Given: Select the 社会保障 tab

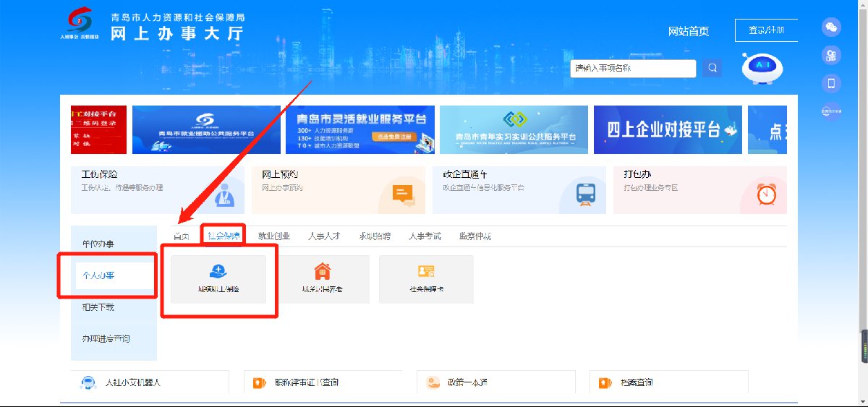Looking at the screenshot, I should (x=224, y=236).
